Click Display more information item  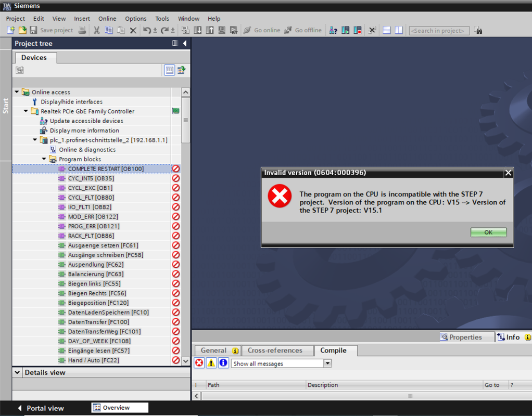pyautogui.click(x=84, y=130)
